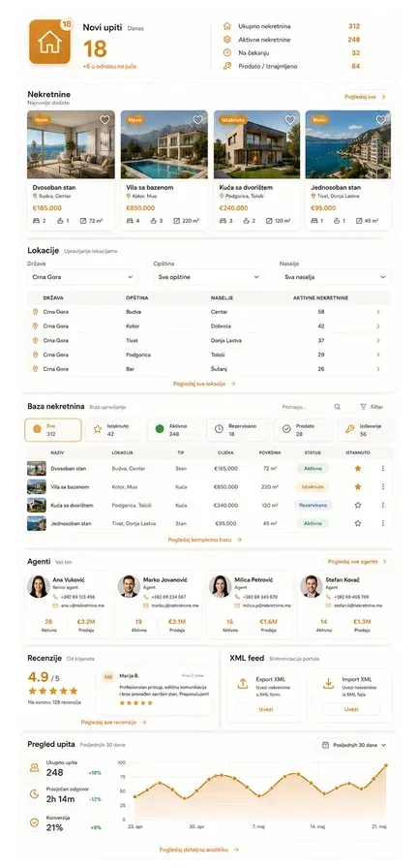Toggle featured star for Kuća sa dvorištem row
This screenshot has width=418, height=868.
point(358,505)
